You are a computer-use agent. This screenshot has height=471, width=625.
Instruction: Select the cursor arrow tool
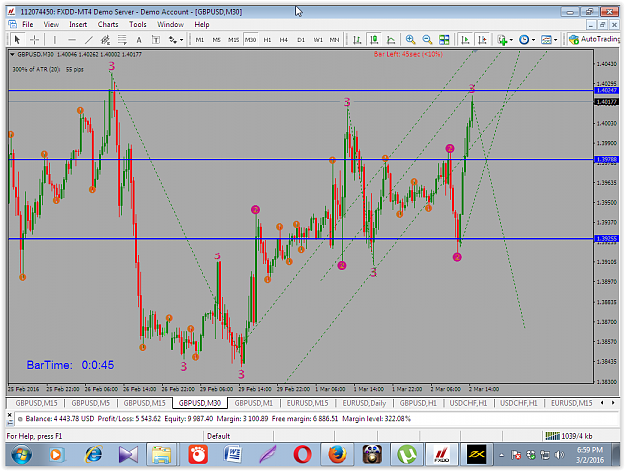coord(17,39)
